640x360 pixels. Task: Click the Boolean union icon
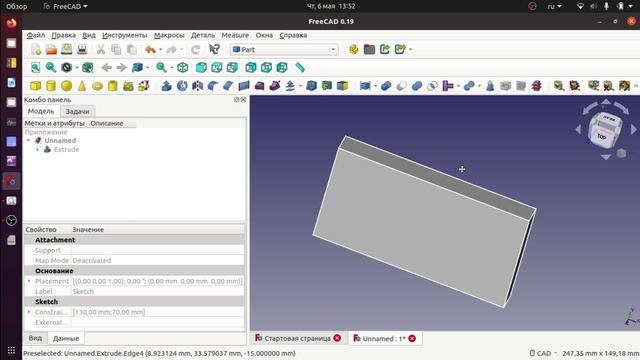[x=417, y=86]
